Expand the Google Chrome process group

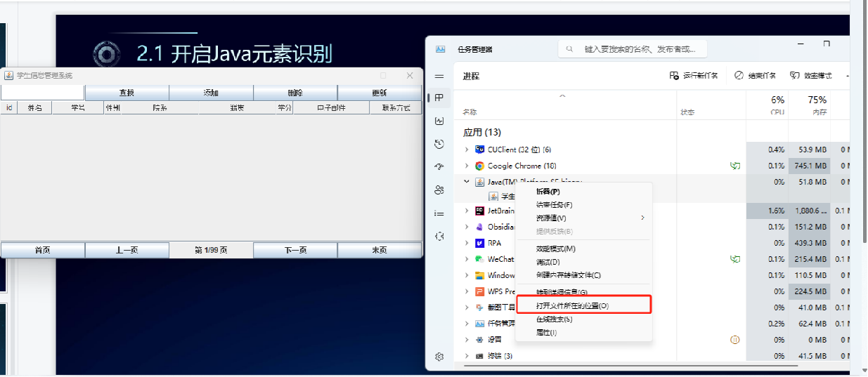[467, 166]
